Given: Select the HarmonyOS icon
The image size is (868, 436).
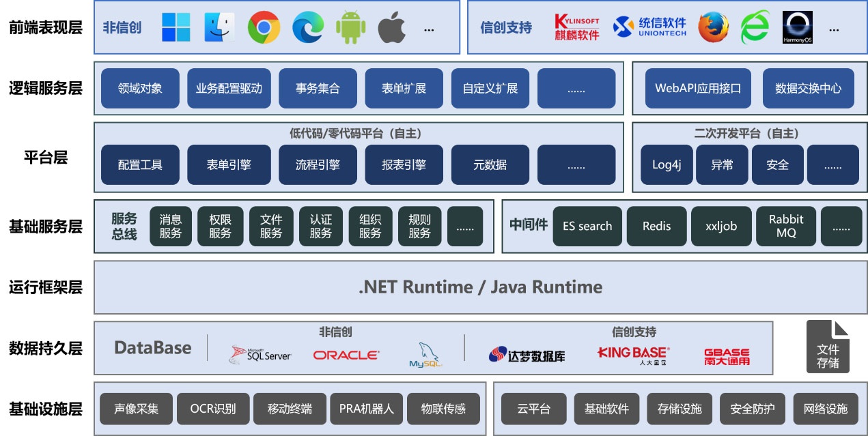Looking at the screenshot, I should (x=797, y=27).
